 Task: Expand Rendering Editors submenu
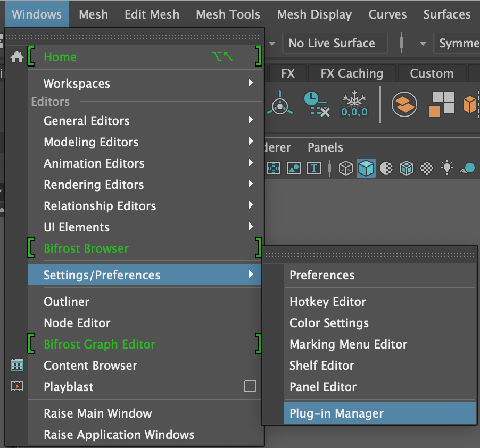(251, 184)
